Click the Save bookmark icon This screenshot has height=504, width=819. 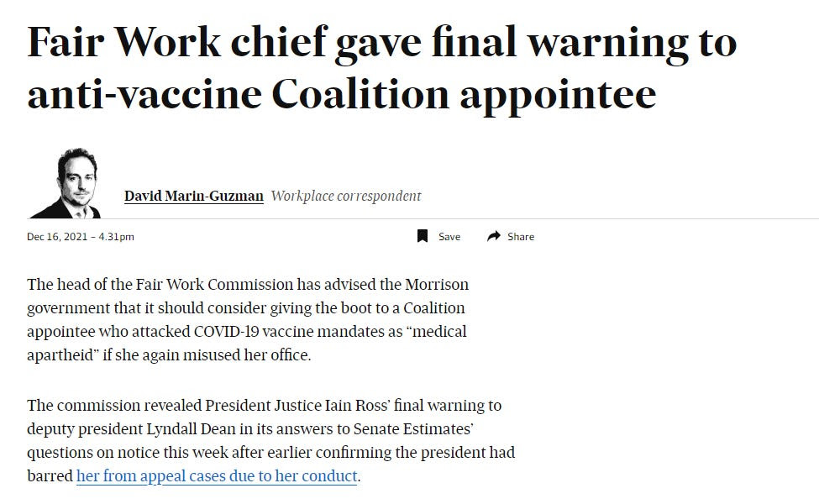pos(423,237)
